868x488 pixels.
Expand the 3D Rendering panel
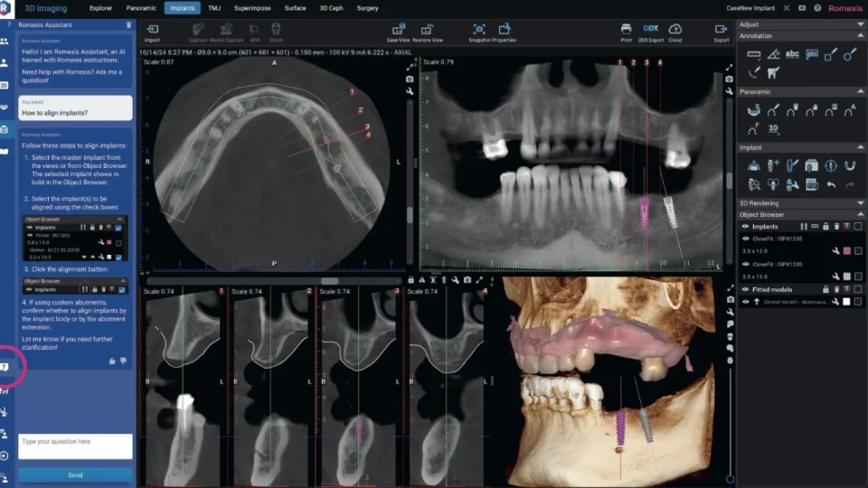(x=860, y=203)
